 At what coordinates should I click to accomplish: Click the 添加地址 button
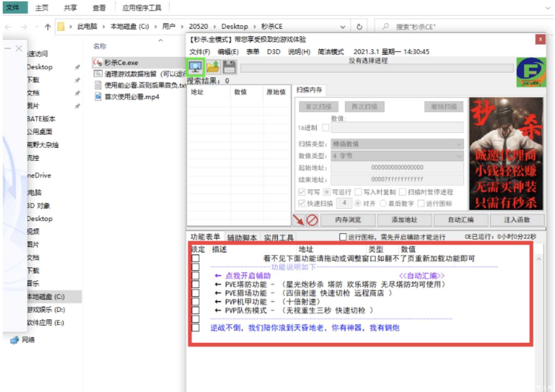coord(404,220)
